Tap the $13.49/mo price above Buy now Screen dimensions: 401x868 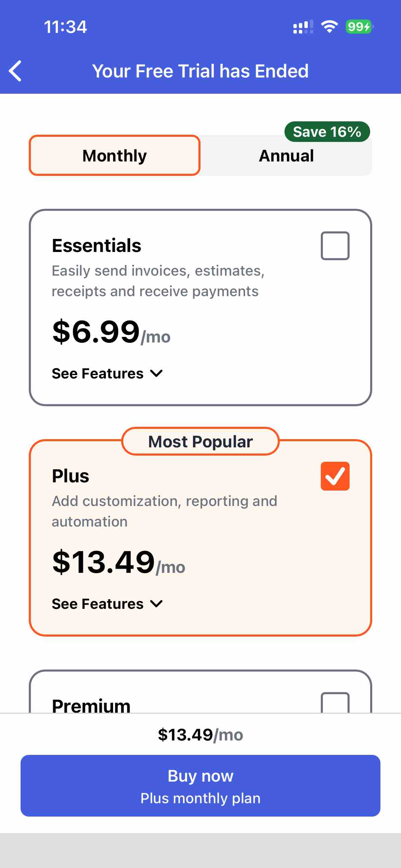click(200, 735)
